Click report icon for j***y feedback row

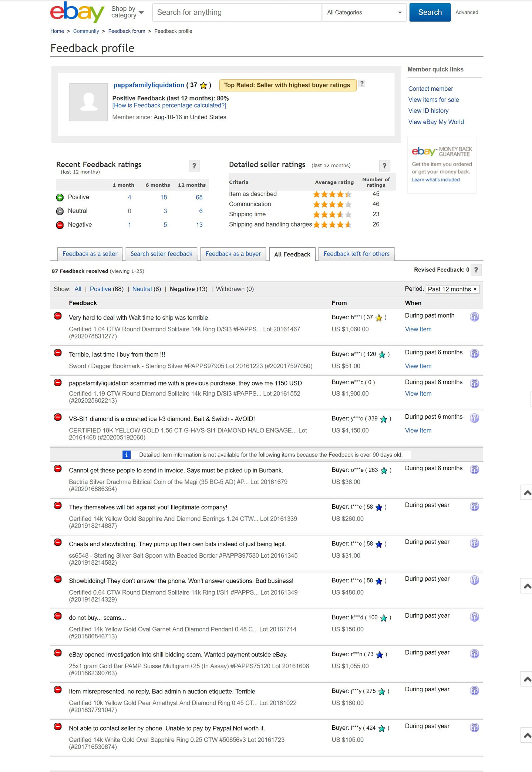pos(474,691)
